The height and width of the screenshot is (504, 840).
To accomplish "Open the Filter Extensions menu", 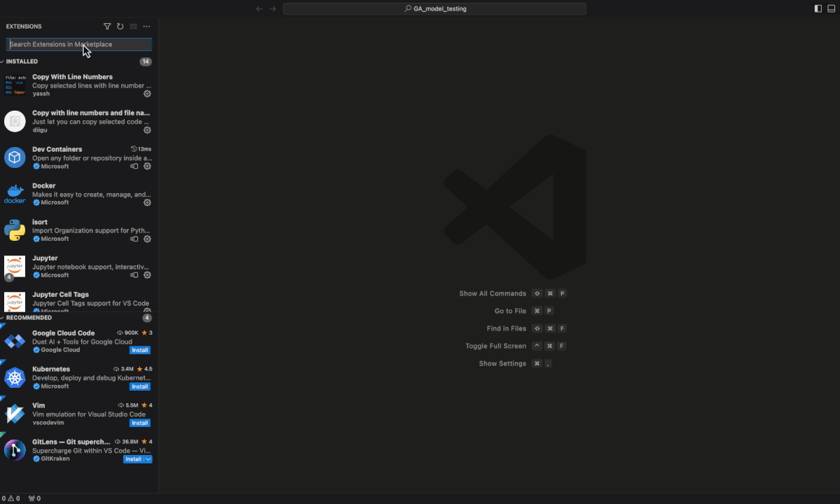I will pos(107,27).
